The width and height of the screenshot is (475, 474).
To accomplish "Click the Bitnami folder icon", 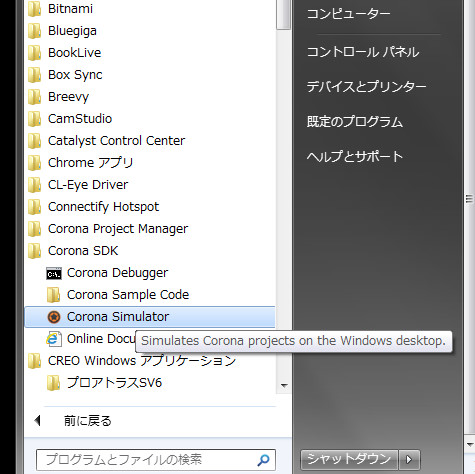I will pyautogui.click(x=34, y=9).
